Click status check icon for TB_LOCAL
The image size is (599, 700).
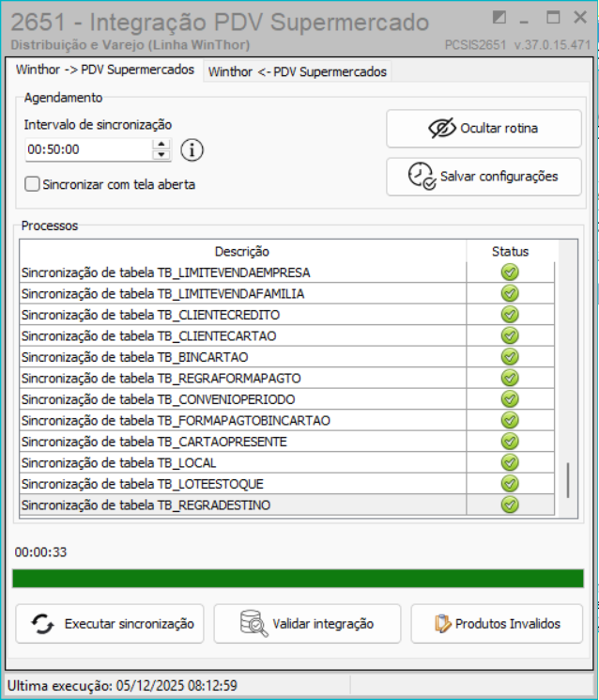(510, 462)
